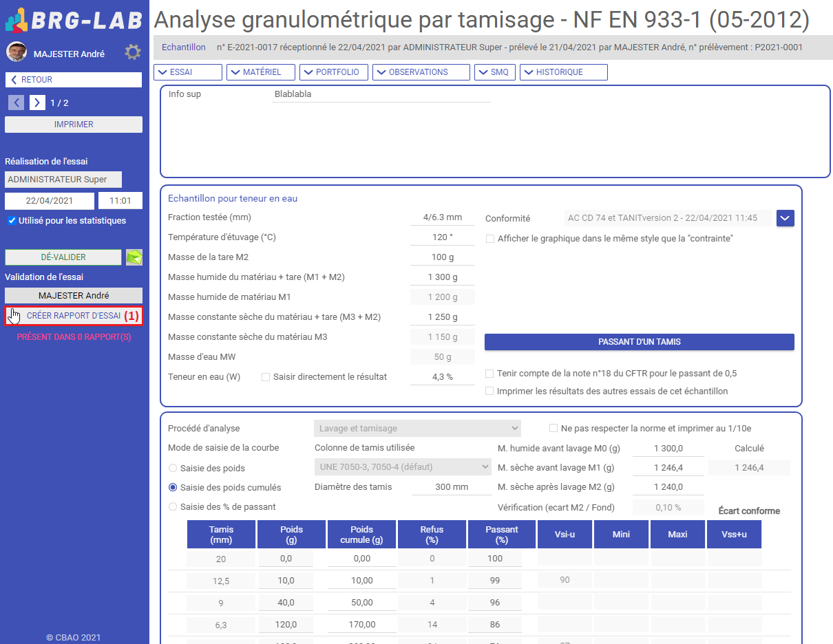Toggle Ne pas respecter la norme checkbox
The height and width of the screenshot is (644, 833).
coord(553,428)
